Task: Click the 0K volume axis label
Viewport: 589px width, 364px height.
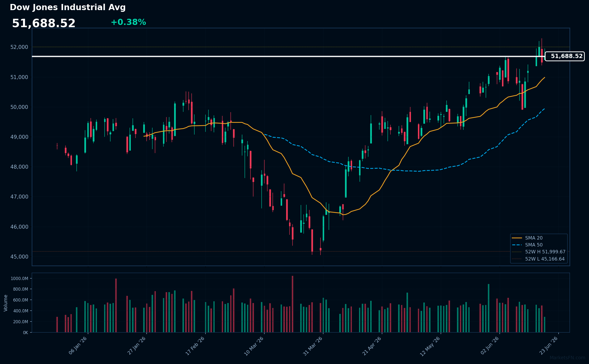Action: (25, 333)
